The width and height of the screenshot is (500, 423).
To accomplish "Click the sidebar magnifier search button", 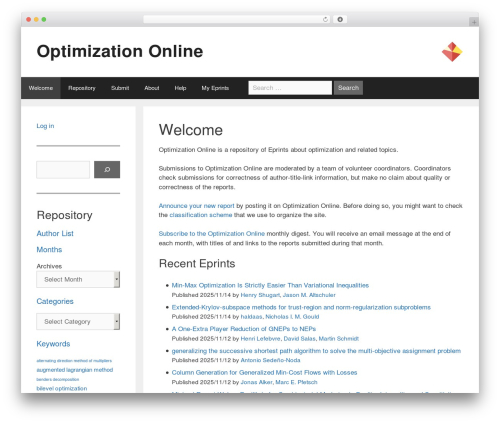I will [x=107, y=170].
